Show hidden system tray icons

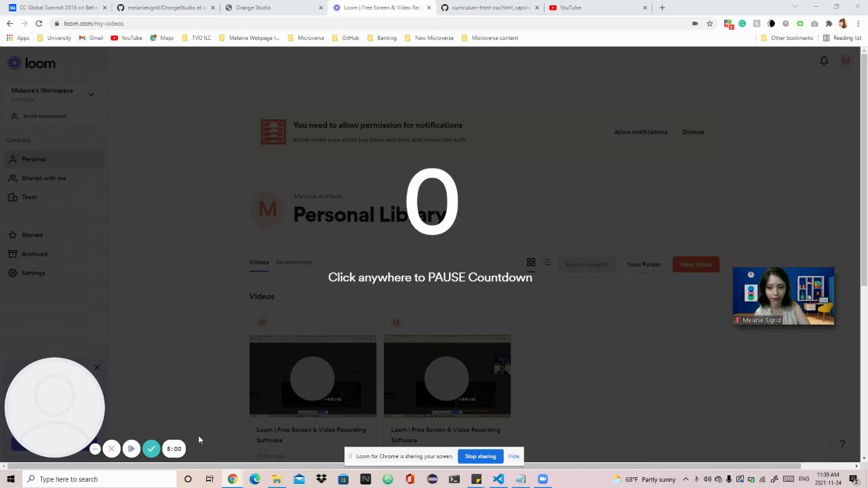tap(685, 479)
